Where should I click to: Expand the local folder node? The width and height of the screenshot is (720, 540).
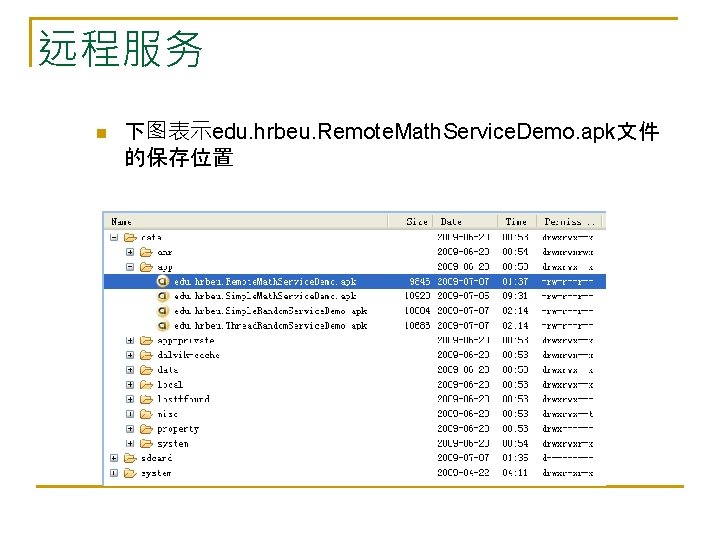pyautogui.click(x=130, y=384)
